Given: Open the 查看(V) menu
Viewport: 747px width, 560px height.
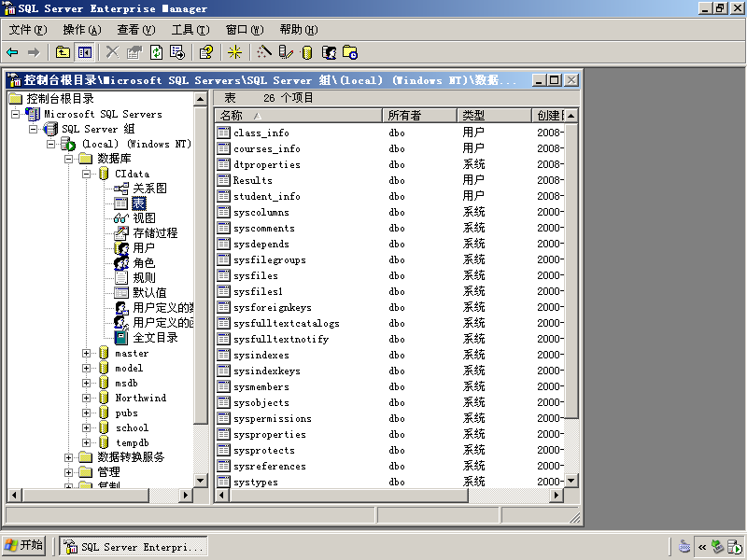Looking at the screenshot, I should 136,30.
